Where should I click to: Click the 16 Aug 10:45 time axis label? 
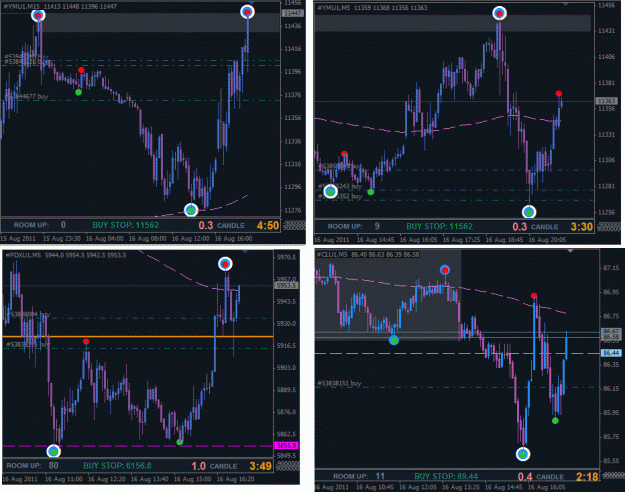pyautogui.click(x=375, y=487)
